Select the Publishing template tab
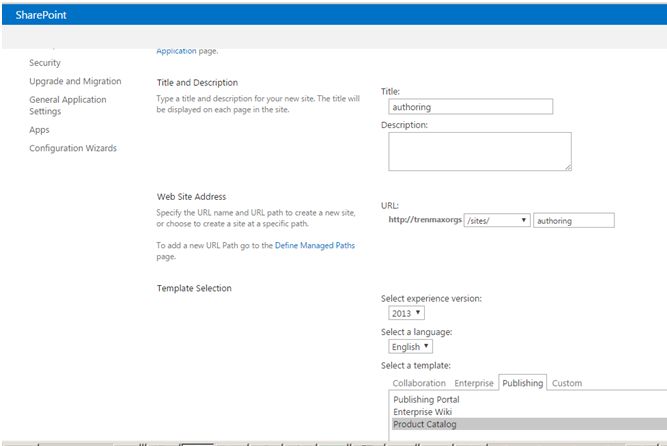667x446 pixels. (522, 383)
